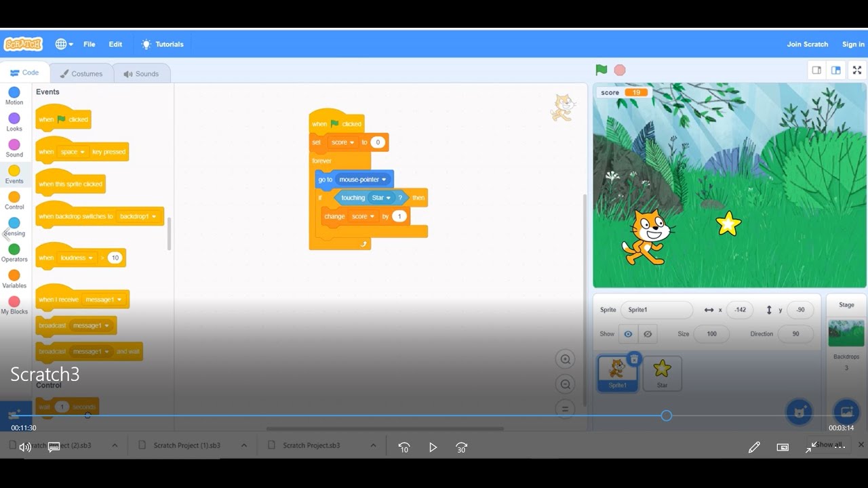Open the File menu

[x=90, y=44]
